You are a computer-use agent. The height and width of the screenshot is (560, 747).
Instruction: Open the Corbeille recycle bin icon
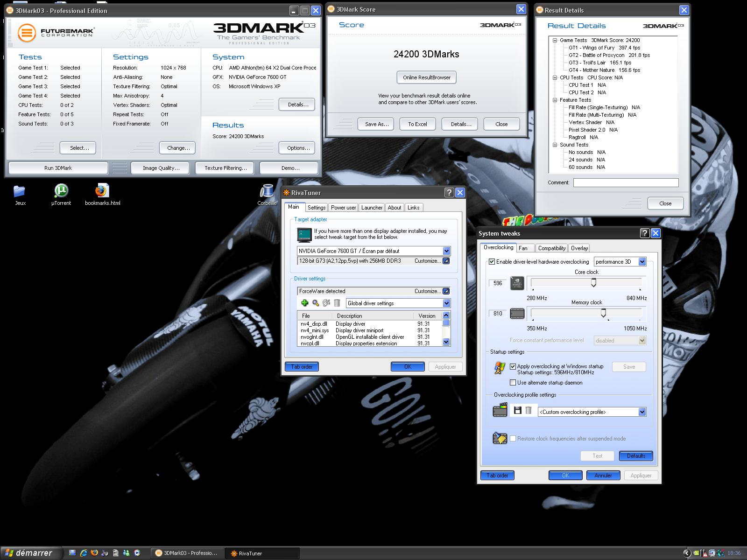[x=267, y=191]
